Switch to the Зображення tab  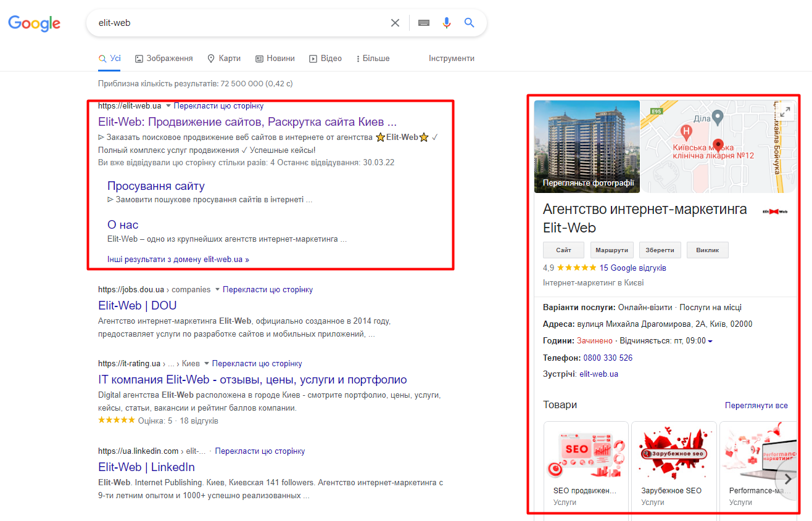pos(164,59)
